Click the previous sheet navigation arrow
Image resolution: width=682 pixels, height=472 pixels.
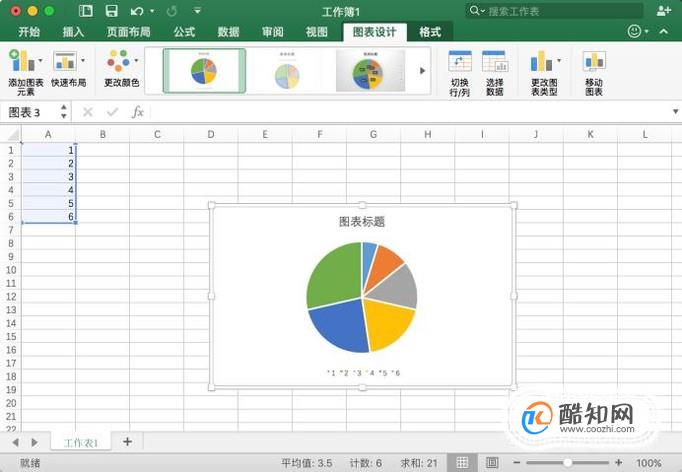pos(16,442)
